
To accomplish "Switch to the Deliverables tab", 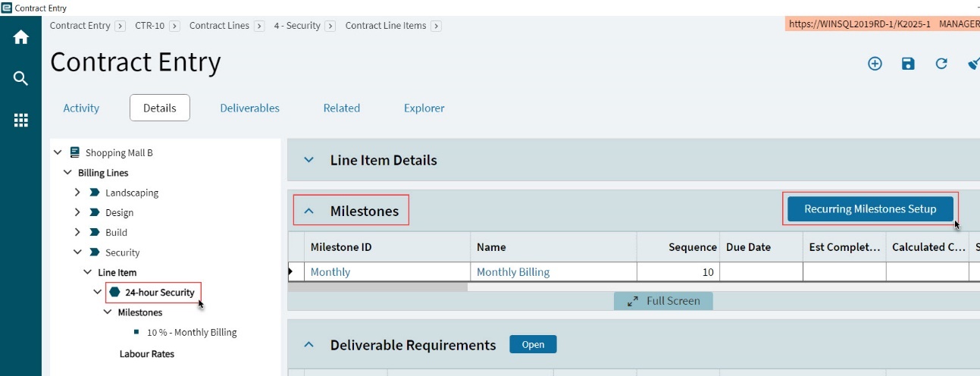I will (x=250, y=108).
